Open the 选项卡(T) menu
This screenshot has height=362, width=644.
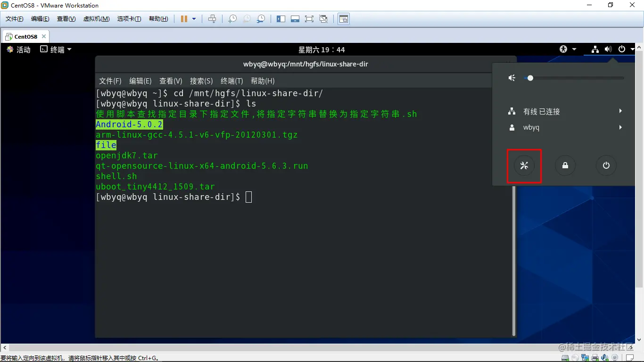[x=129, y=19]
